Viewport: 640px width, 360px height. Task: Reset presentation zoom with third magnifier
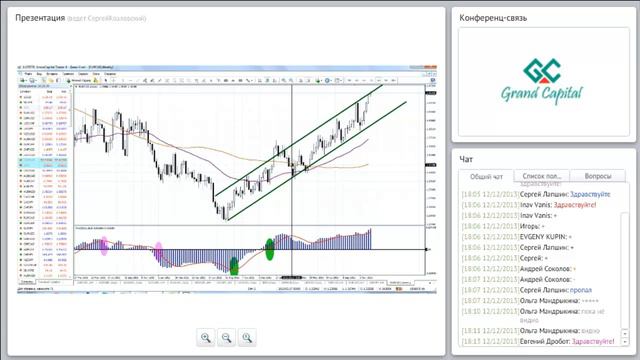(247, 338)
